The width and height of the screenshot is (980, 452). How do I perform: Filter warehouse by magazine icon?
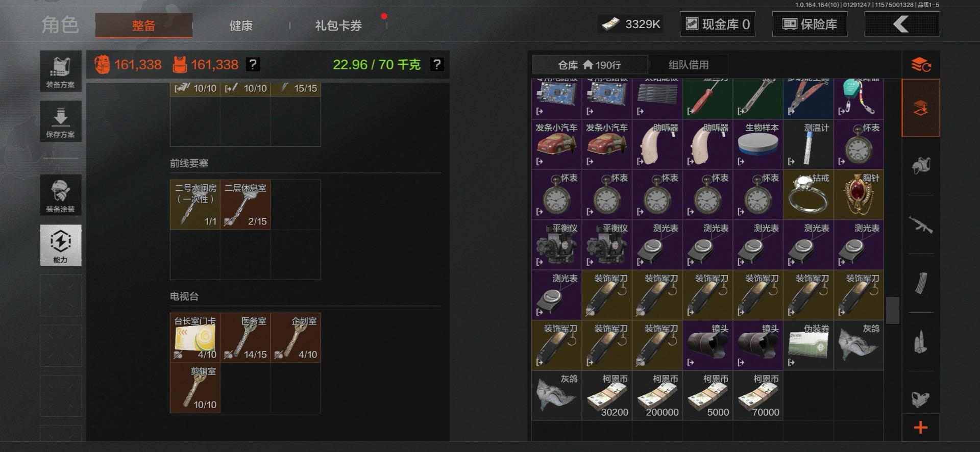coord(921,283)
